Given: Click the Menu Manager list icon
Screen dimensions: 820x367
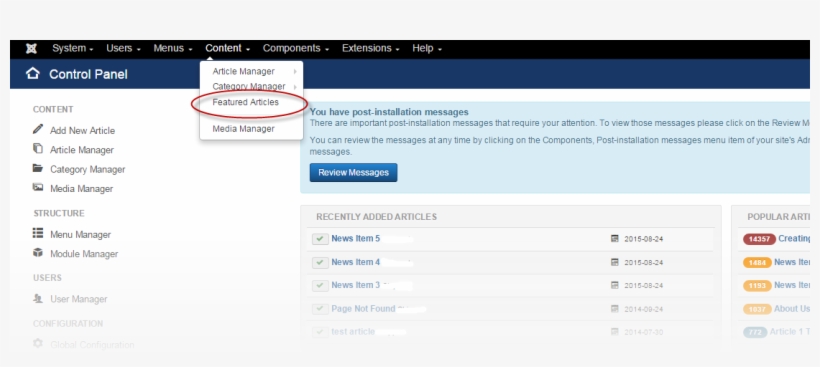Looking at the screenshot, I should [x=38, y=233].
